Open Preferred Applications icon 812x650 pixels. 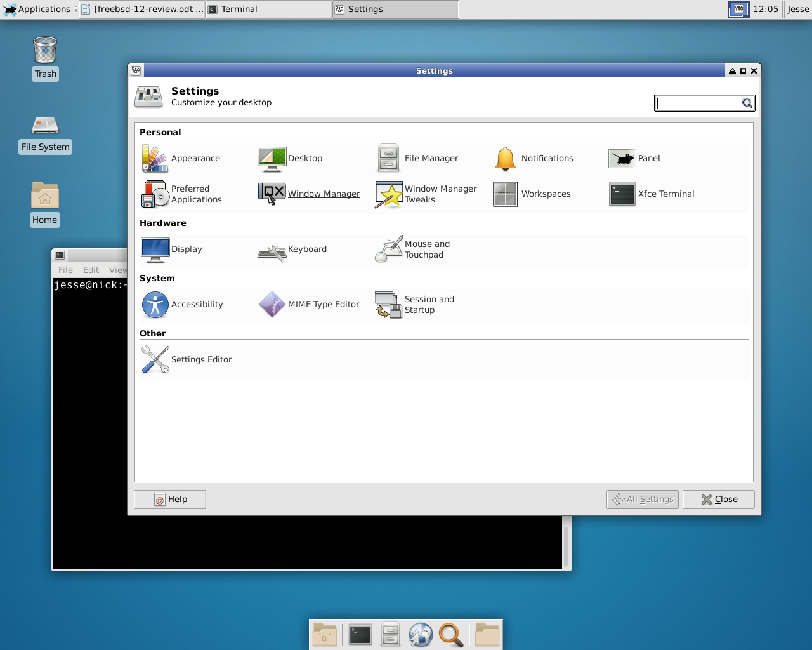tap(155, 194)
